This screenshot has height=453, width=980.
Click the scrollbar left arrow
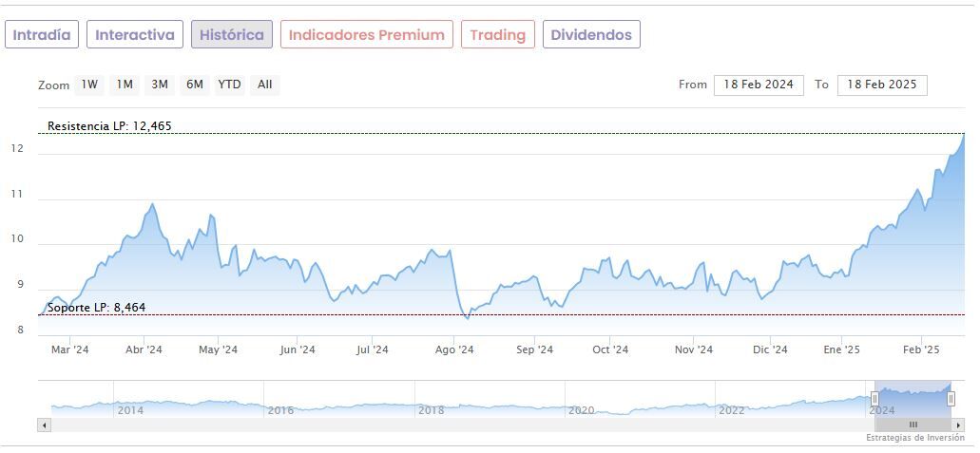44,425
